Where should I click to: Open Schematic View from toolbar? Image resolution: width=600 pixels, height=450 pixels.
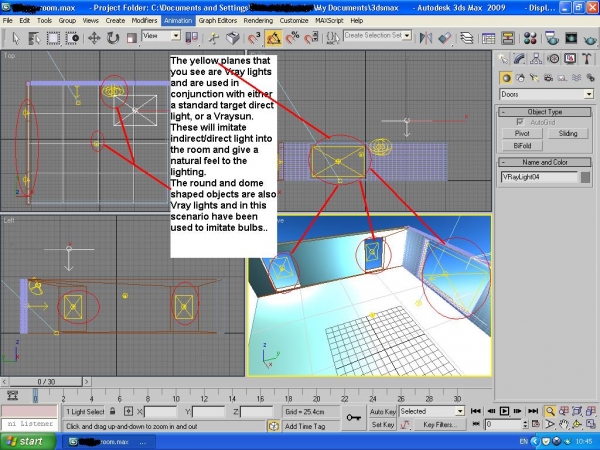click(507, 38)
